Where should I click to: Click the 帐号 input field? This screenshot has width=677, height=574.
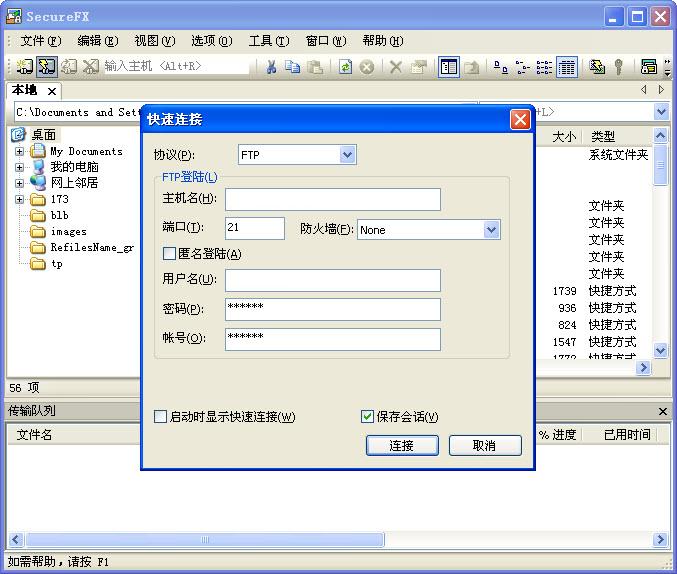point(333,339)
